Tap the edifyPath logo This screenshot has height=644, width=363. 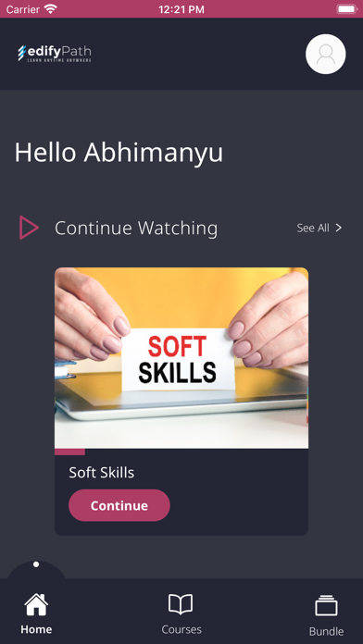55,54
